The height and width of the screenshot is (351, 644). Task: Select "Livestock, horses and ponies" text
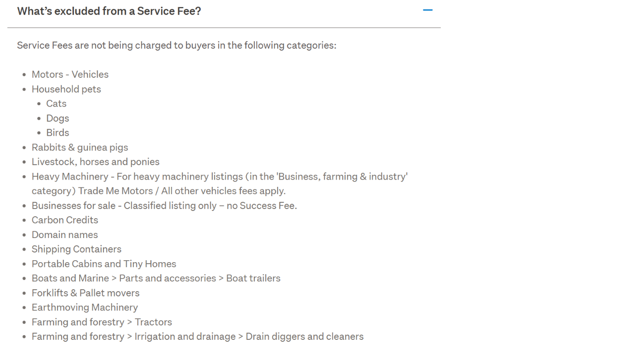click(95, 162)
